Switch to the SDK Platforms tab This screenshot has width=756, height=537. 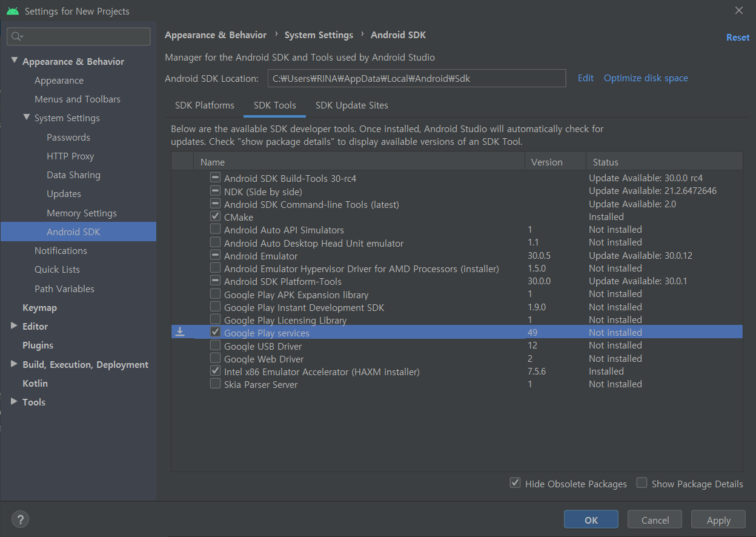(x=205, y=105)
